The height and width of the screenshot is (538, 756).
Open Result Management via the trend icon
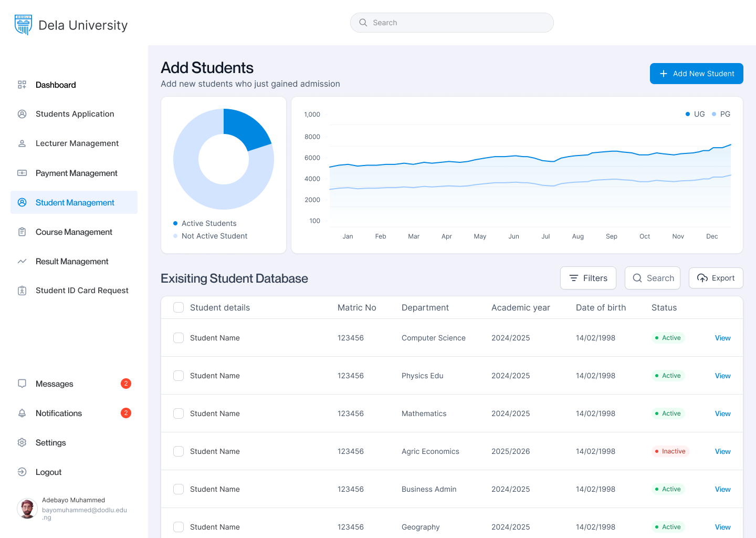[22, 261]
